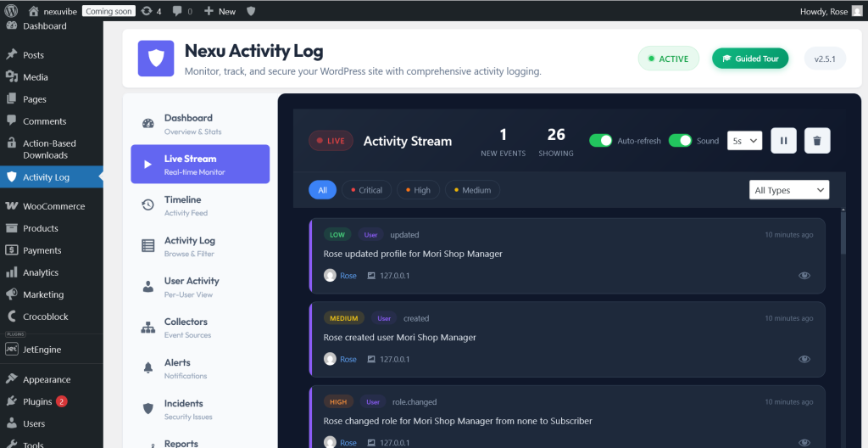Click the WordPress logo in admin bar
The height and width of the screenshot is (448, 868).
11,10
